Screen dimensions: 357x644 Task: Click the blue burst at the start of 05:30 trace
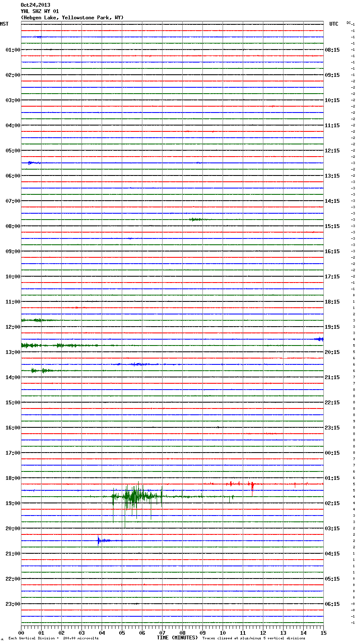coord(34,163)
